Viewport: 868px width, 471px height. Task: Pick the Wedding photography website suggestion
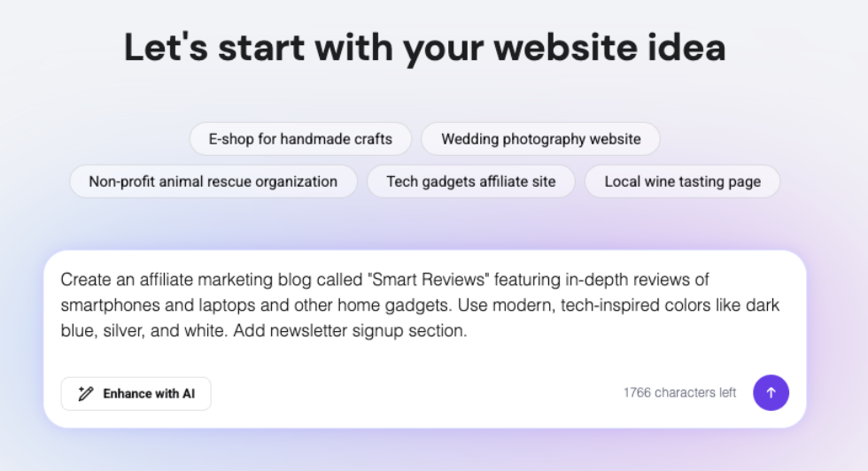(x=541, y=139)
